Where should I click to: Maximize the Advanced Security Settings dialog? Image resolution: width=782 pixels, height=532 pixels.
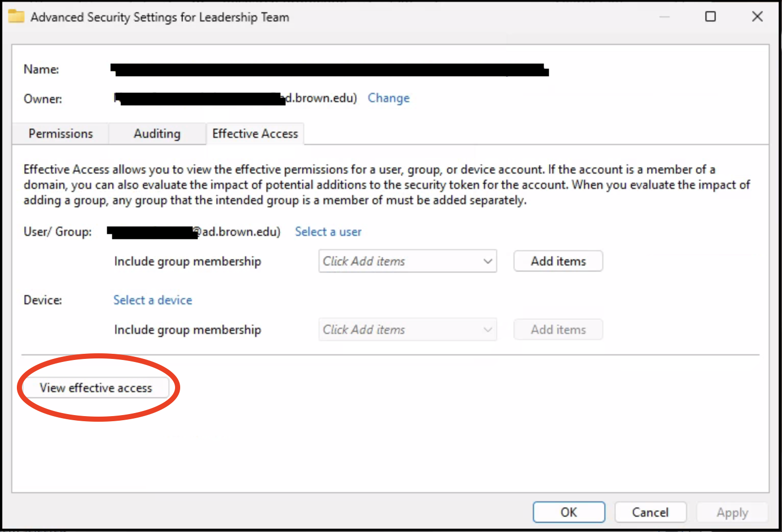(x=710, y=17)
